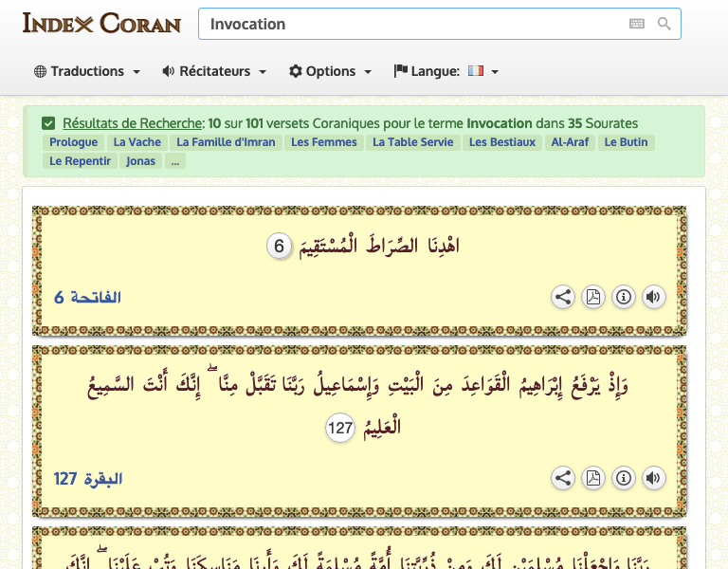Expand the Traductions dropdown

(x=87, y=71)
